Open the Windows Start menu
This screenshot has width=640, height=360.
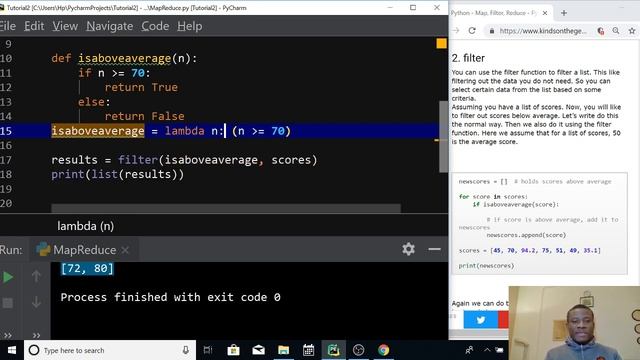(x=12, y=350)
